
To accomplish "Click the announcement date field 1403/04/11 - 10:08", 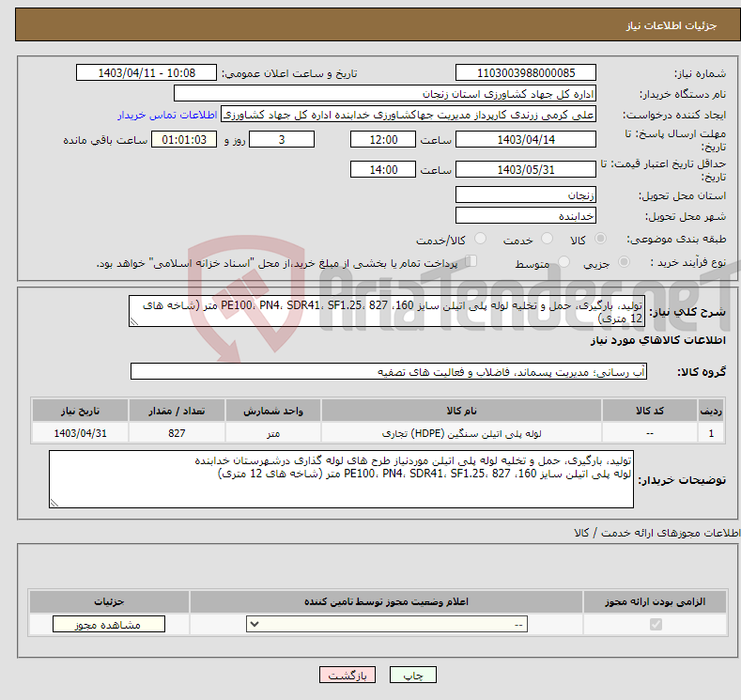I will coord(147,72).
